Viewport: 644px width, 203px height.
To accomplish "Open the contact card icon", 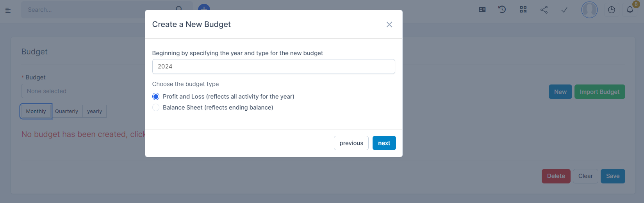I will pyautogui.click(x=482, y=10).
